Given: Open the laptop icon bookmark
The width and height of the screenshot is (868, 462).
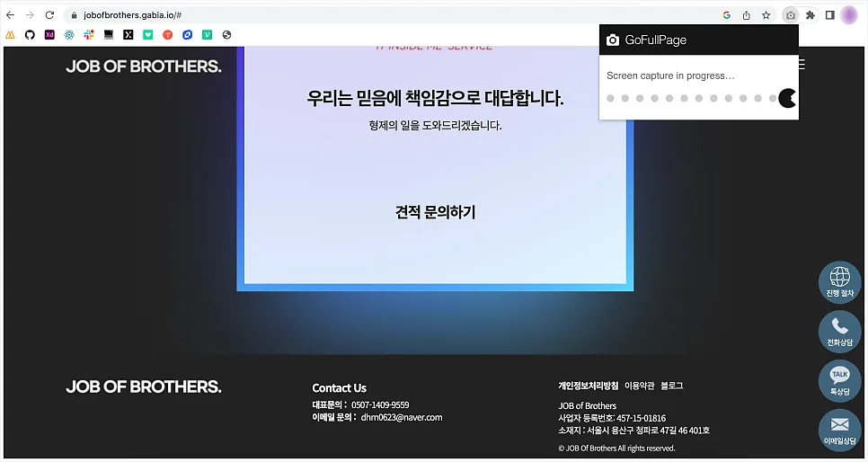Looking at the screenshot, I should [109, 35].
